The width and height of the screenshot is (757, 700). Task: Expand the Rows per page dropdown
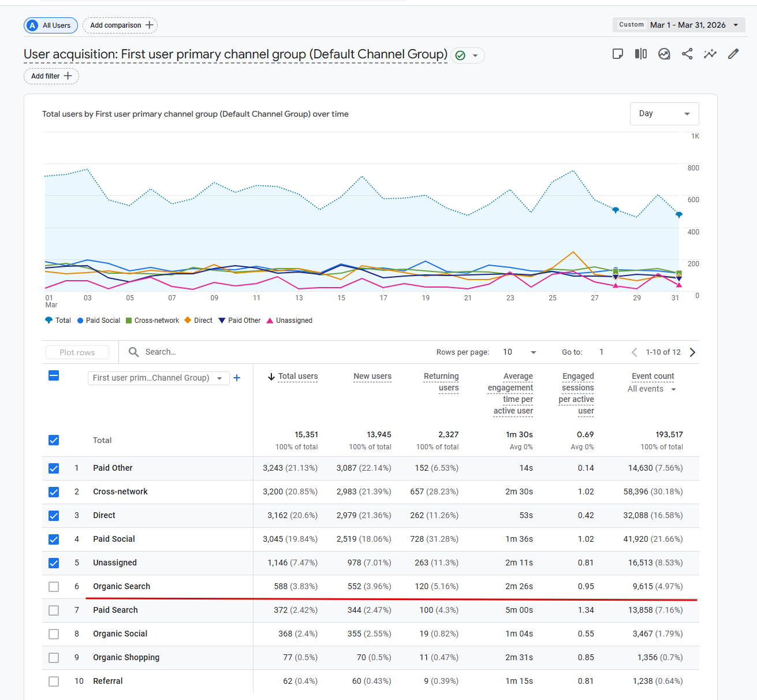pyautogui.click(x=520, y=352)
